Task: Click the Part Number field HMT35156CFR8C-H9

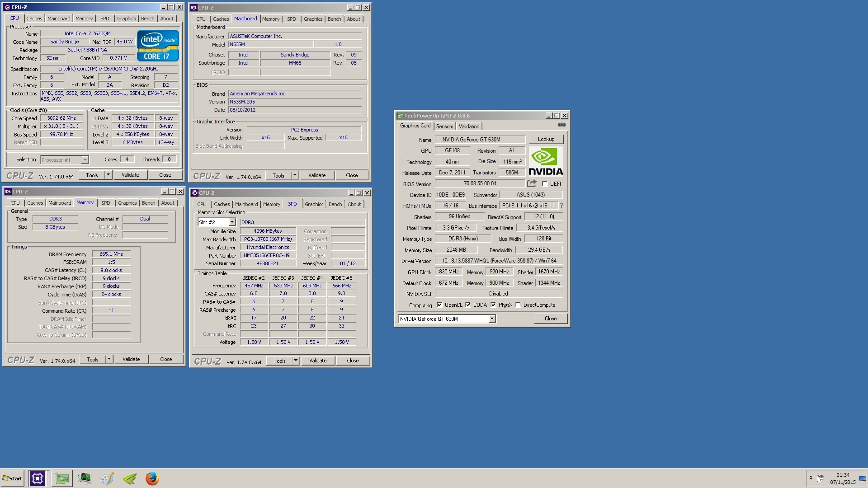Action: click(x=268, y=256)
